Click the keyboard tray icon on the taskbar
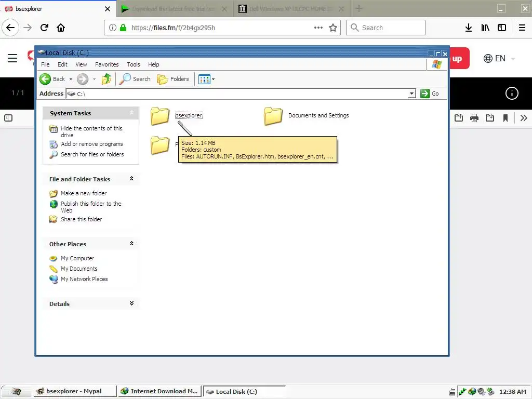The height and width of the screenshot is (399, 532). pos(452,392)
